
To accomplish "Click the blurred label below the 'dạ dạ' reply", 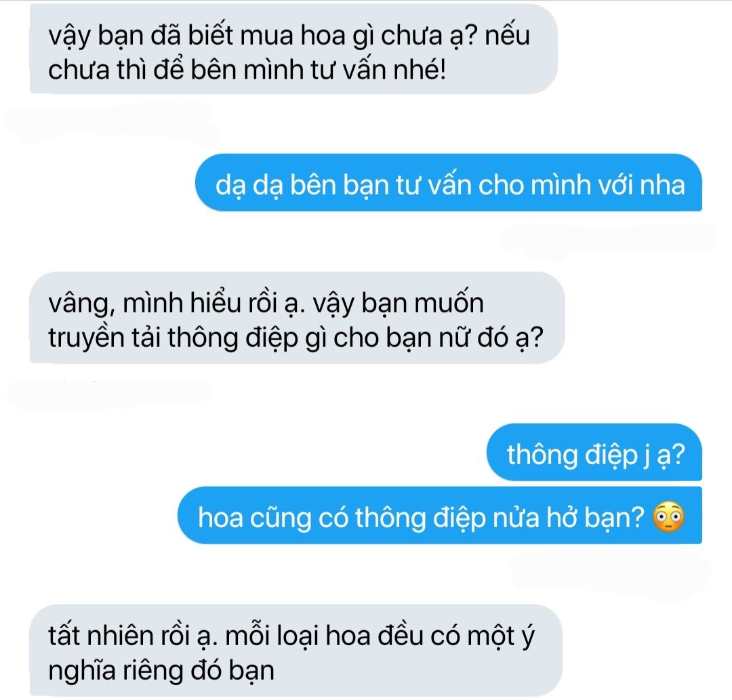I will (x=607, y=241).
